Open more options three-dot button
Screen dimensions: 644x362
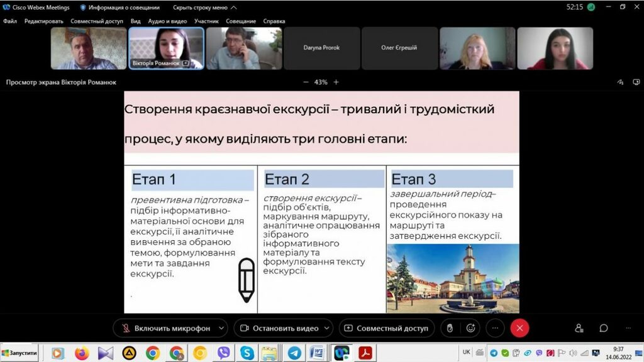click(495, 328)
